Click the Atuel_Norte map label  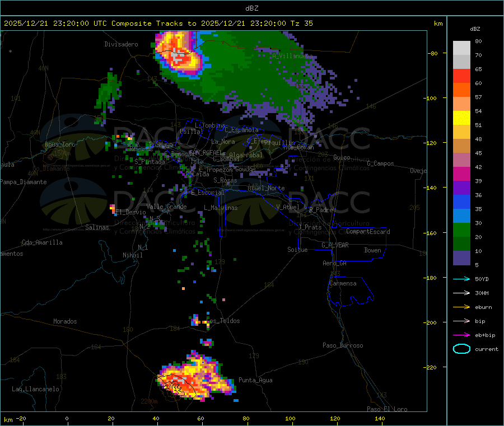[266, 188]
